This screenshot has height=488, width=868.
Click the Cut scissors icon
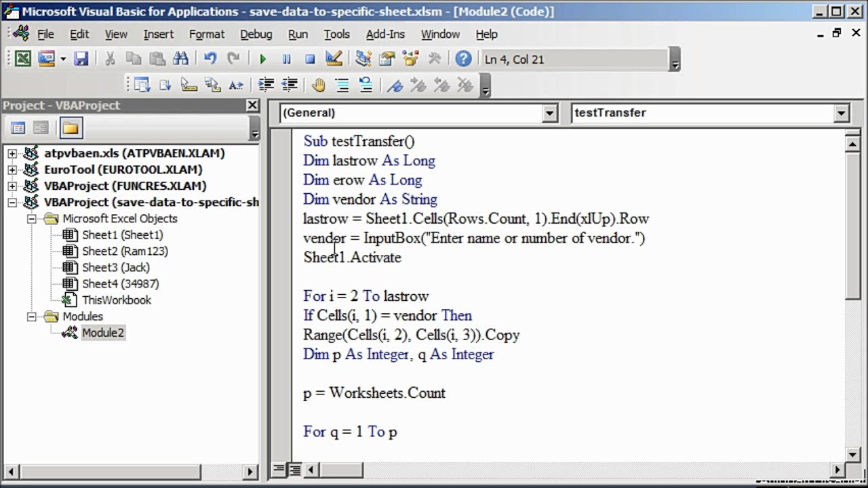pos(110,59)
